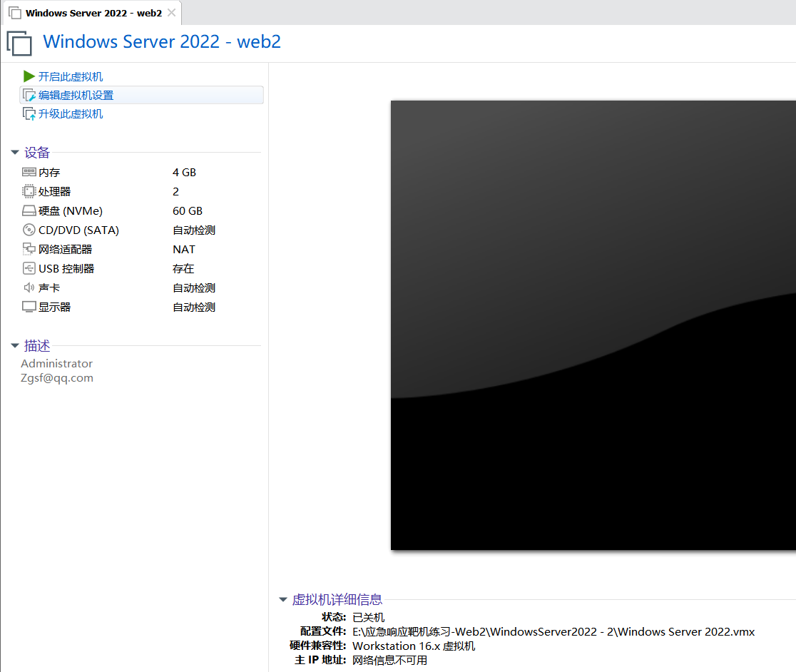Image resolution: width=796 pixels, height=672 pixels.
Task: Collapse the 描述 section
Action: tap(15, 346)
